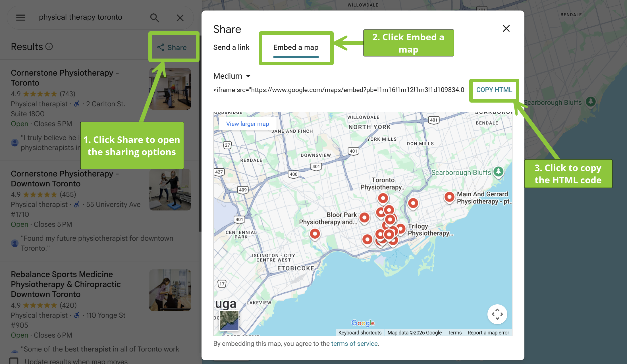
Task: Open Rebalance Sports Medicine photo thumbnail
Action: 170,290
